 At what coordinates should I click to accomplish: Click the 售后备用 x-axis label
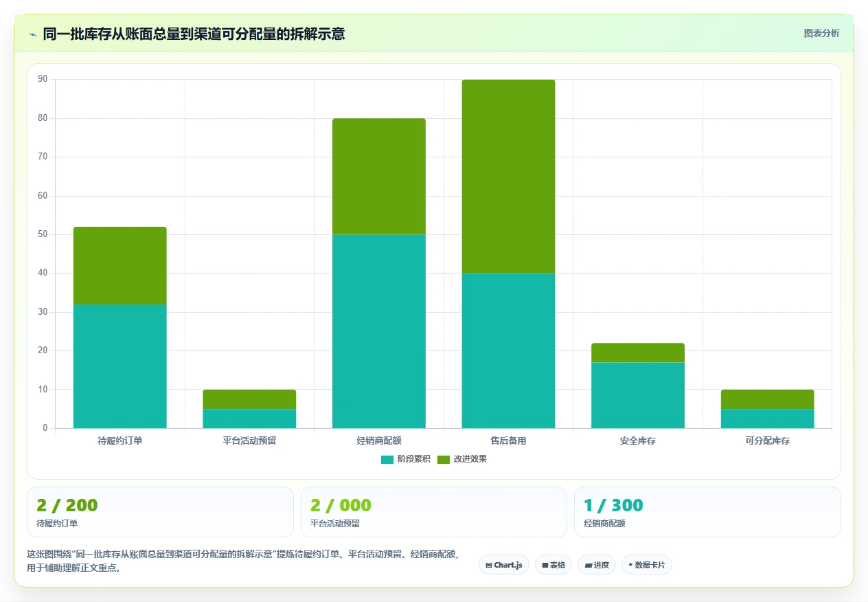[x=508, y=441]
